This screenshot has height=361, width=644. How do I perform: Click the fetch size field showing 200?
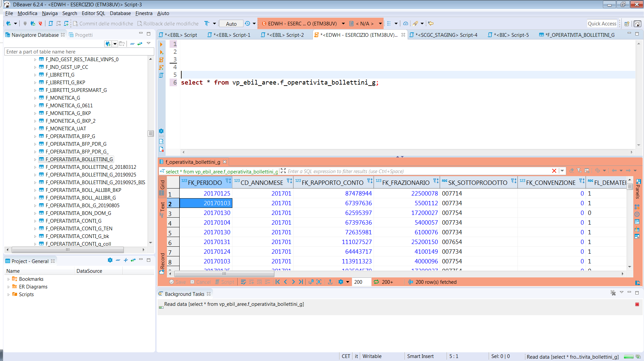(361, 282)
